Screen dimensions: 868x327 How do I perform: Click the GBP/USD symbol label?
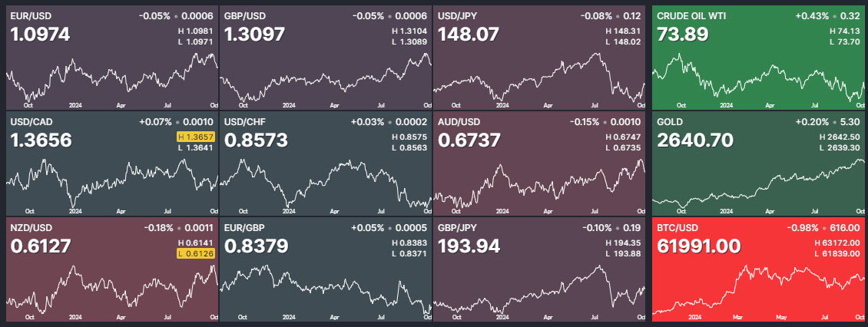coord(246,15)
